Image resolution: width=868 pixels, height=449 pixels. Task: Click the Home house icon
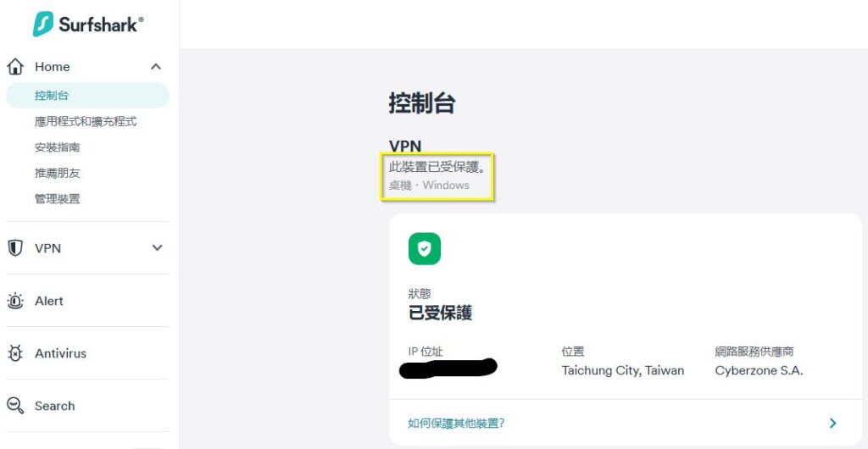pos(15,67)
